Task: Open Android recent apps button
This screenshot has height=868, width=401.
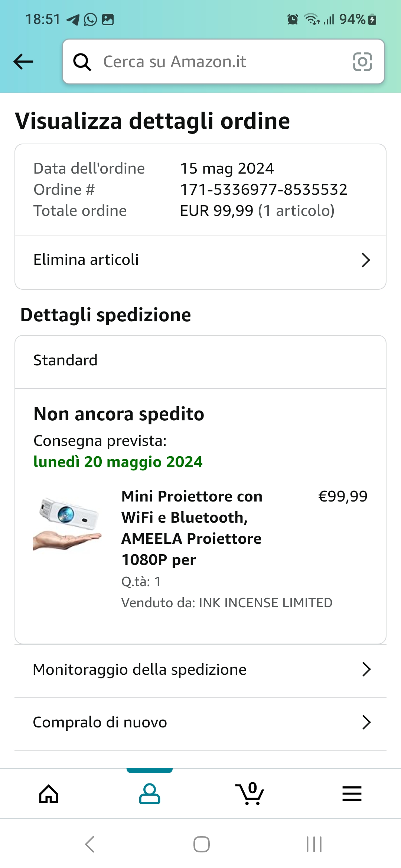Action: point(314,844)
